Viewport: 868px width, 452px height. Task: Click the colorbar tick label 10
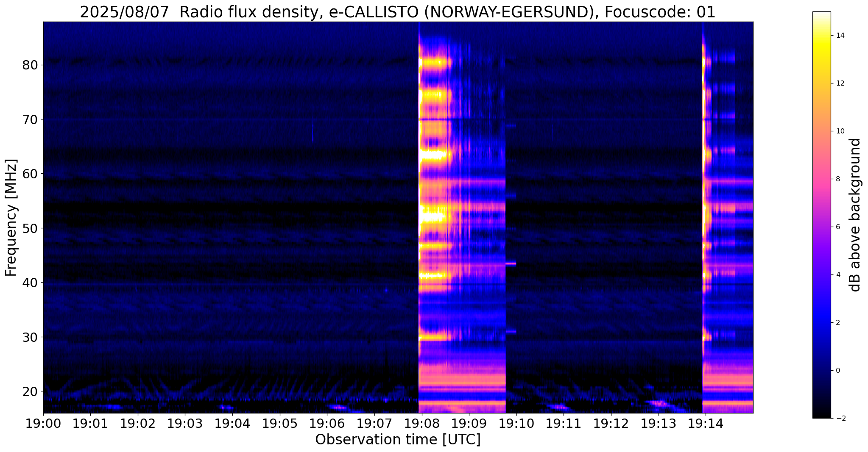tap(840, 131)
